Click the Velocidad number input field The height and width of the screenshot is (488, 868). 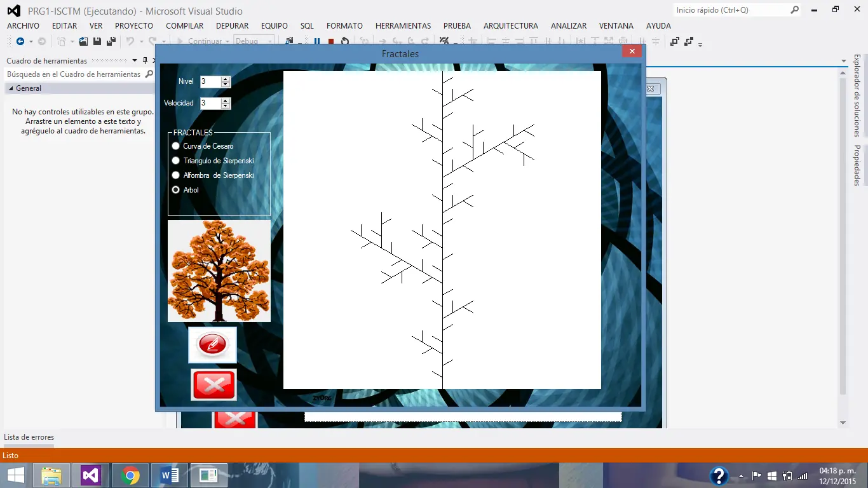pos(210,103)
